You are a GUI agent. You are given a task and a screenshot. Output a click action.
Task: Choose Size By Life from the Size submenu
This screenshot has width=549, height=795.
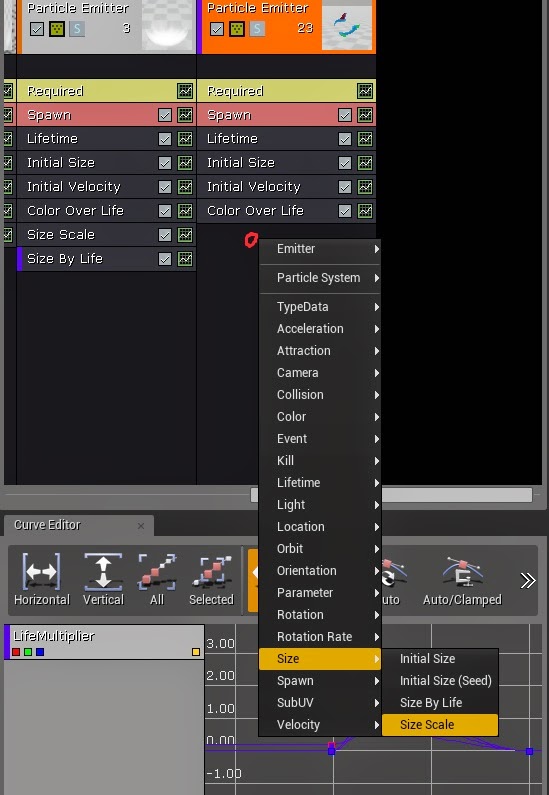point(440,703)
